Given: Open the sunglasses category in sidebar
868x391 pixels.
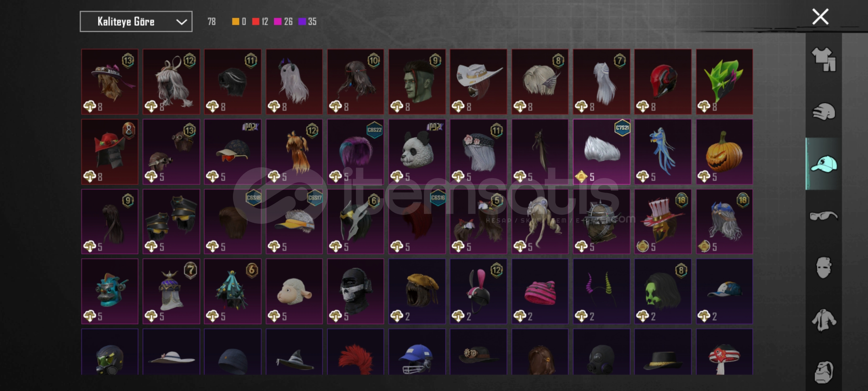Looking at the screenshot, I should [x=824, y=216].
